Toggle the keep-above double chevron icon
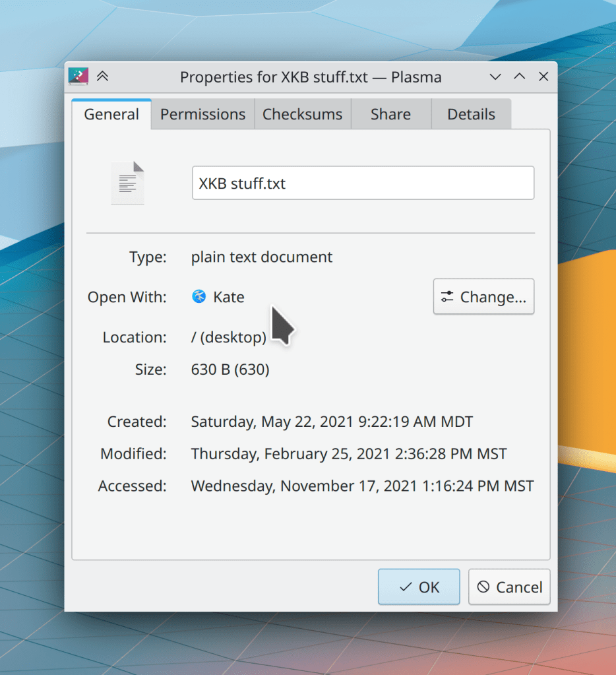This screenshot has height=675, width=616. coord(102,77)
